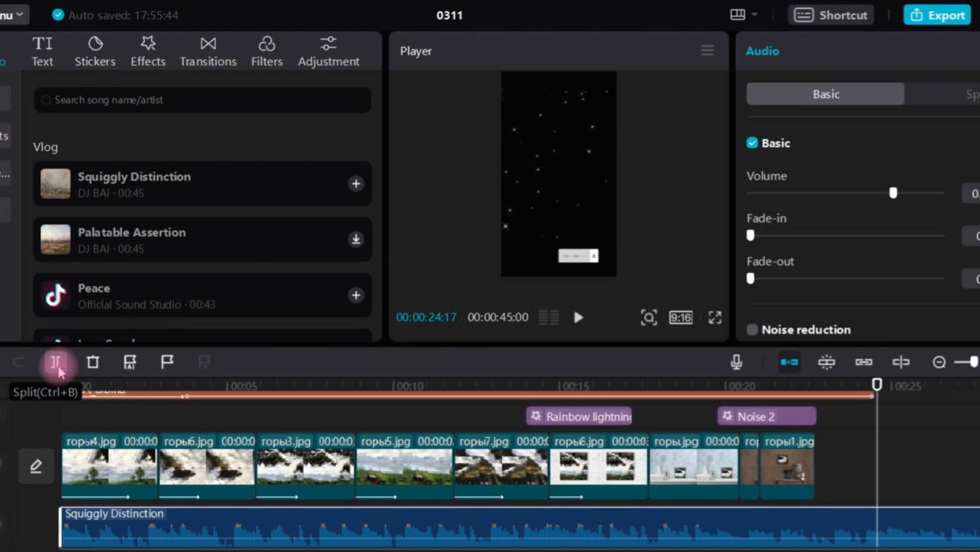
Task: Open the Transitions tab
Action: tap(208, 52)
